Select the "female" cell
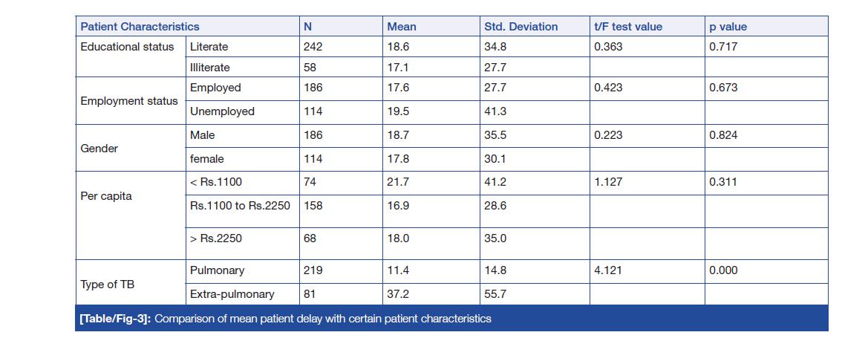The width and height of the screenshot is (868, 364). [x=207, y=159]
